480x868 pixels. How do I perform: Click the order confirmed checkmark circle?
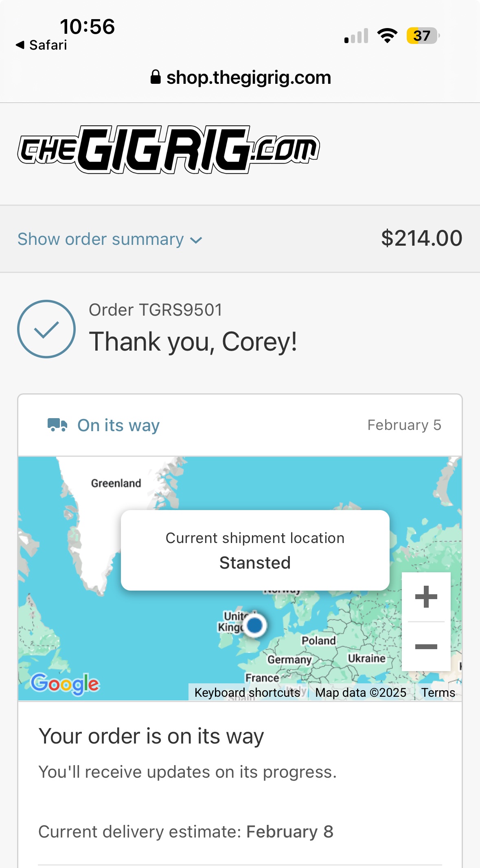[46, 329]
